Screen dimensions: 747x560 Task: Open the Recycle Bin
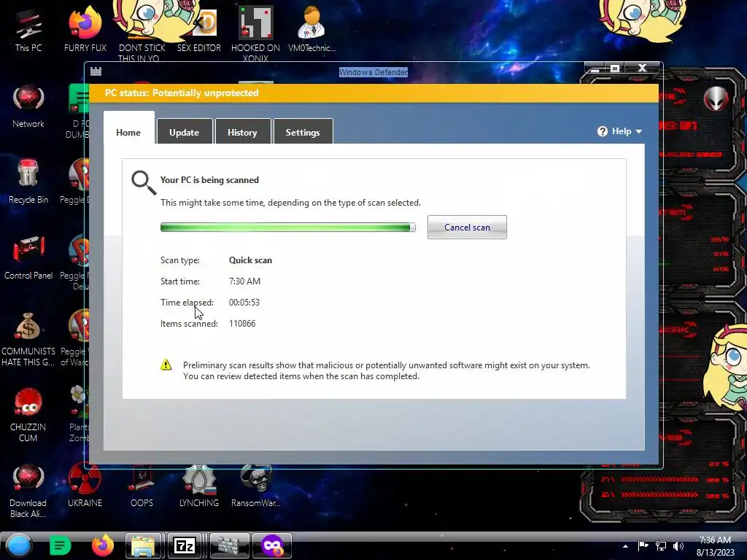(28, 181)
